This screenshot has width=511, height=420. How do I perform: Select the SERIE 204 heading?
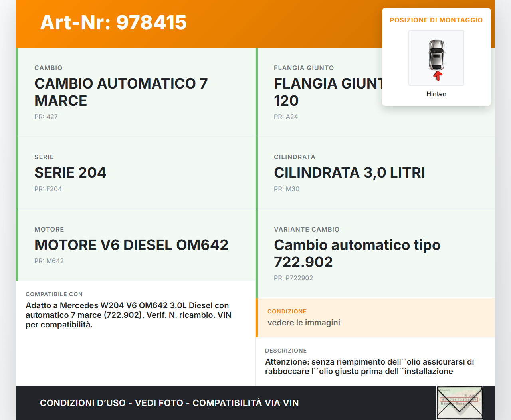70,172
